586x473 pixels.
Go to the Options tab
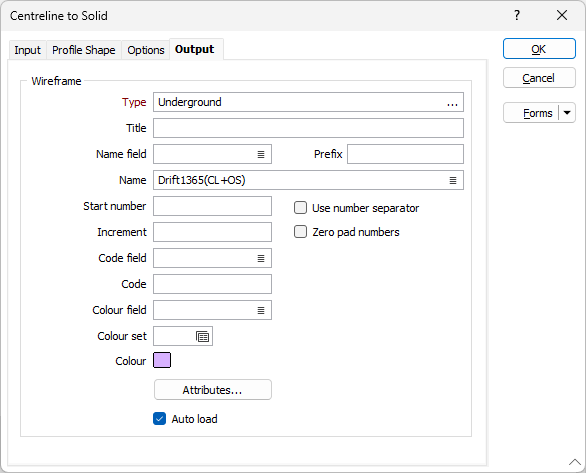coord(146,50)
